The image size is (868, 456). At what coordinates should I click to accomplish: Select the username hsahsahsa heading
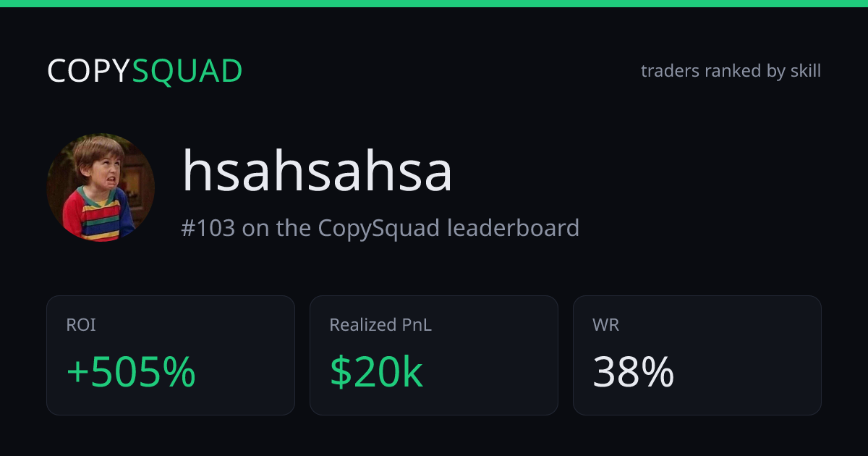click(317, 171)
